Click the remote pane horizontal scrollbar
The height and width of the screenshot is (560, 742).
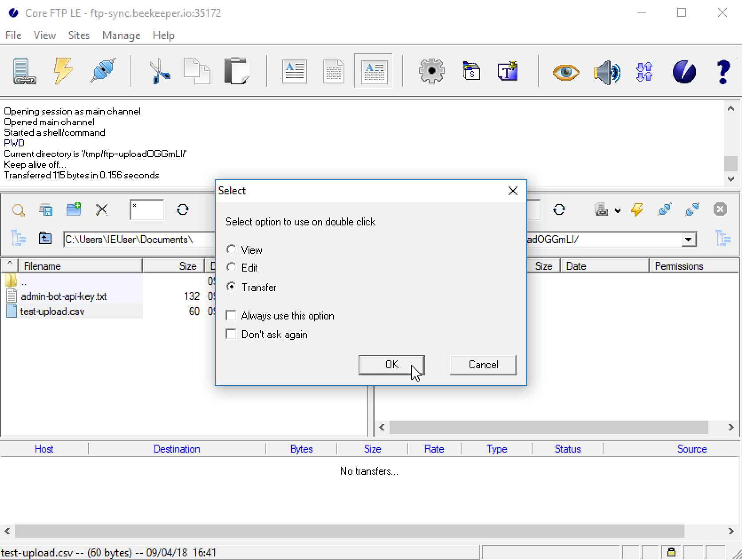[549, 427]
